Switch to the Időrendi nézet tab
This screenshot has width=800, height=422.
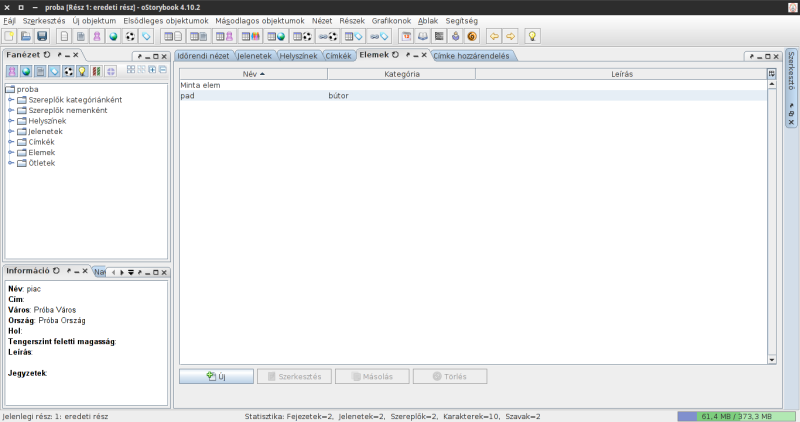coord(203,56)
